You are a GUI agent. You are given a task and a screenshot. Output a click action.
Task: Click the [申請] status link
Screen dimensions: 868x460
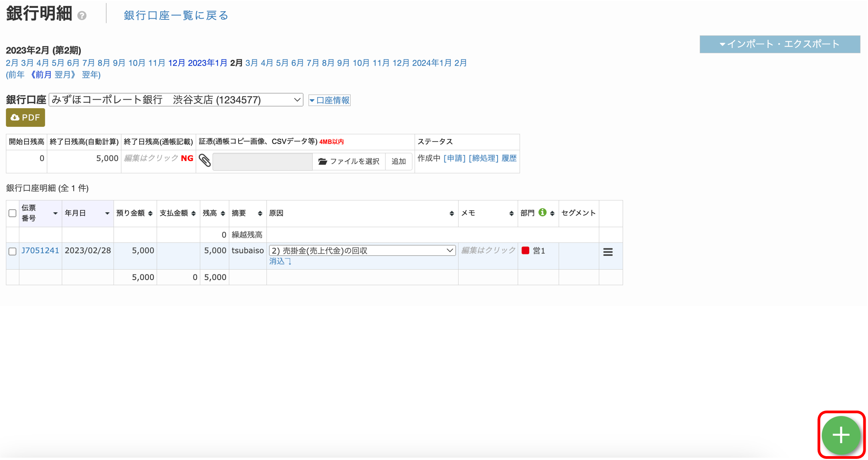point(454,158)
